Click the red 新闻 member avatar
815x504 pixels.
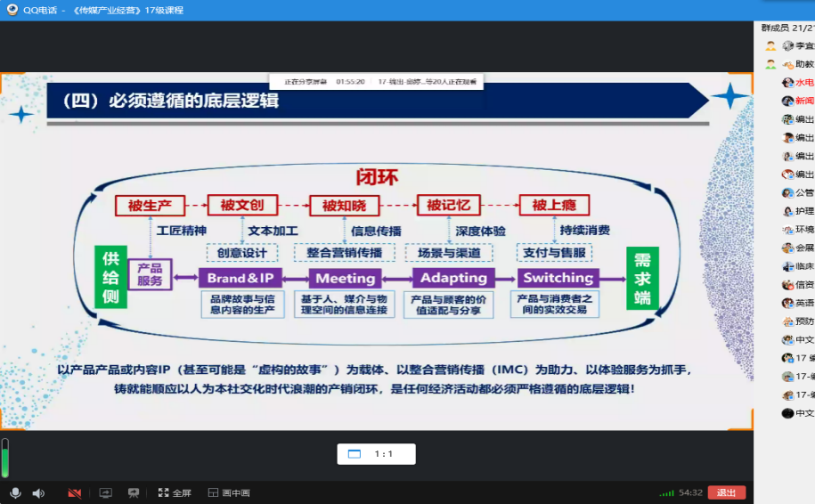click(788, 102)
